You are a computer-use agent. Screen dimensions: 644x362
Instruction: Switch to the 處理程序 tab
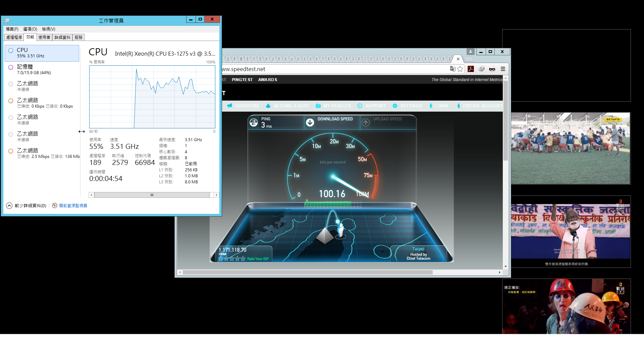(14, 38)
